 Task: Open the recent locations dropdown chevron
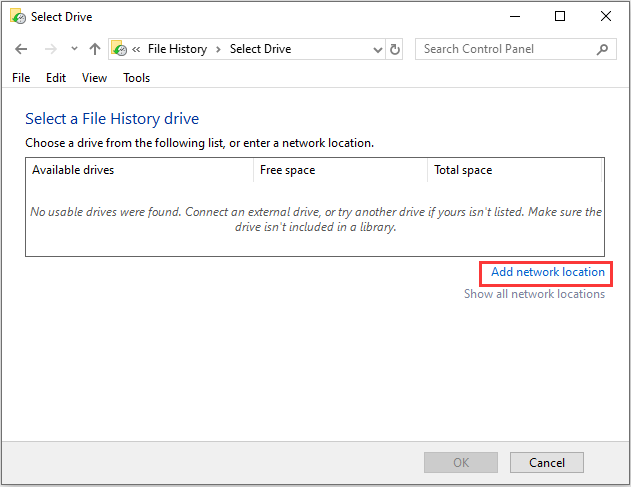74,49
